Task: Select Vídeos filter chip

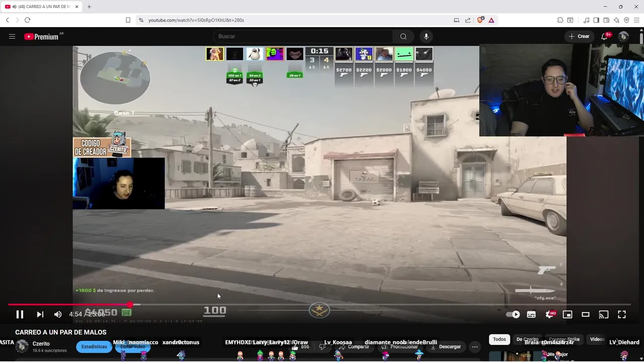Action: pos(597,339)
